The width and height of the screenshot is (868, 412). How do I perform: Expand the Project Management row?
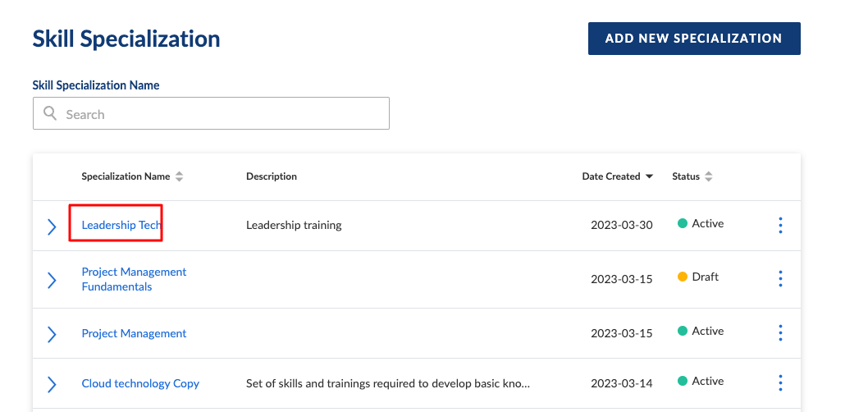tap(52, 334)
